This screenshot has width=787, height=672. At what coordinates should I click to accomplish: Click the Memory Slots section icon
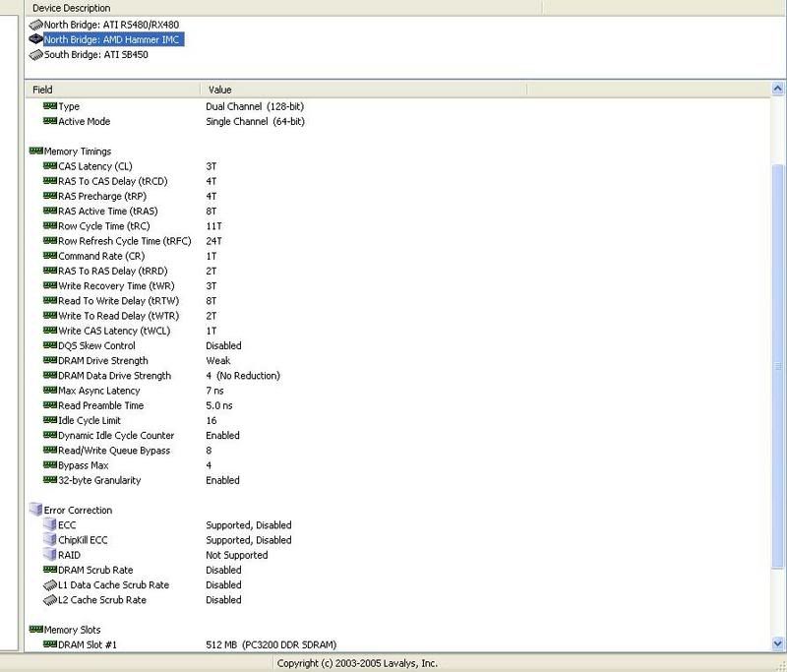point(36,630)
